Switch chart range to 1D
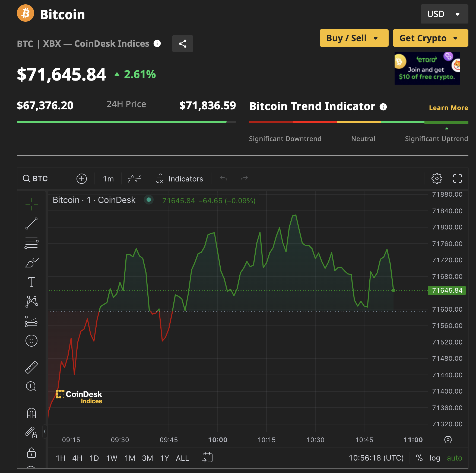The height and width of the screenshot is (473, 476). tap(94, 458)
